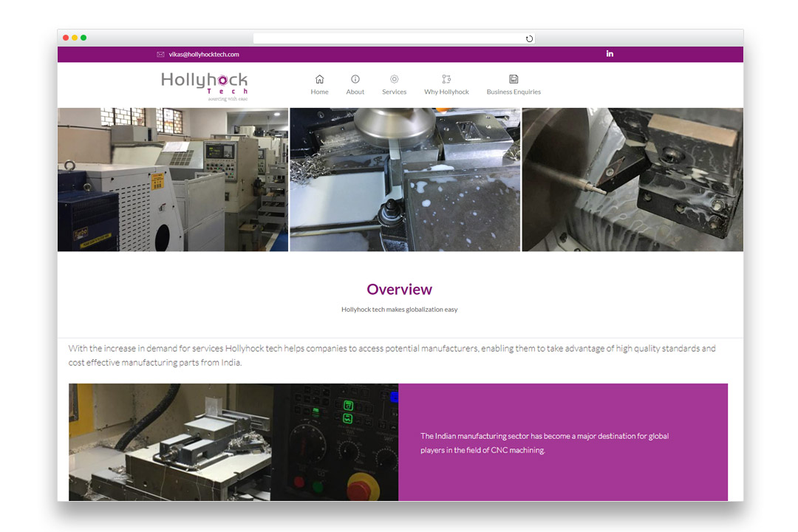Open the lathe tool holder photo
This screenshot has height=532, width=798.
[632, 180]
